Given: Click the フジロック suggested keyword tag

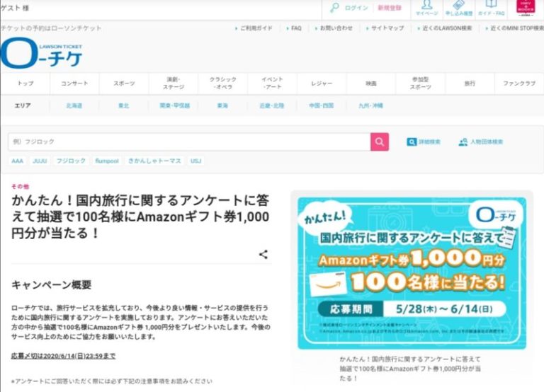Looking at the screenshot, I should coord(71,161).
